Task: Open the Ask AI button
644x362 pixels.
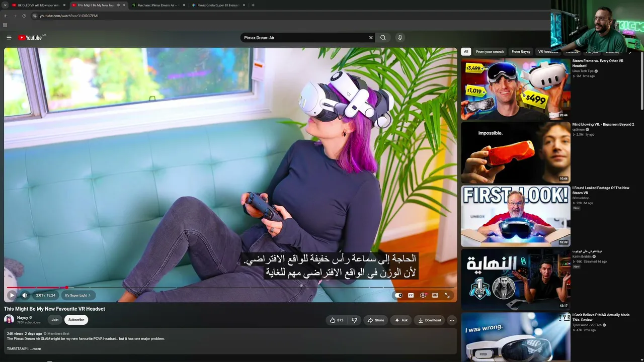Action: 401,320
